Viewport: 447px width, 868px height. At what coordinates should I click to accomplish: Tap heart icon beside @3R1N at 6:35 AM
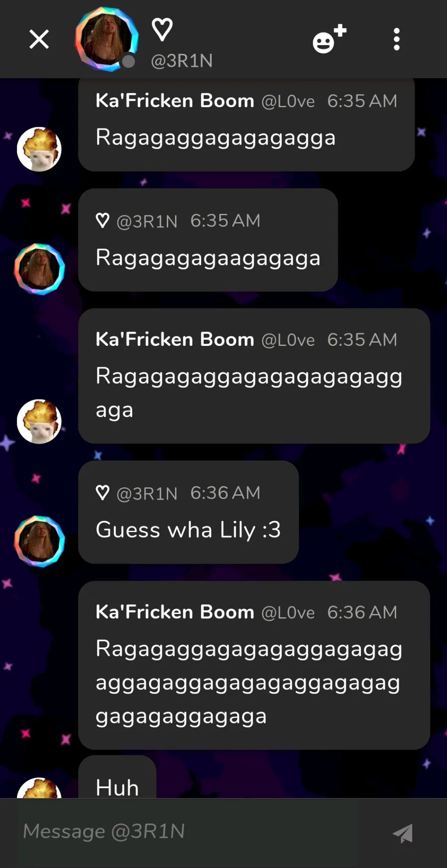point(102,220)
